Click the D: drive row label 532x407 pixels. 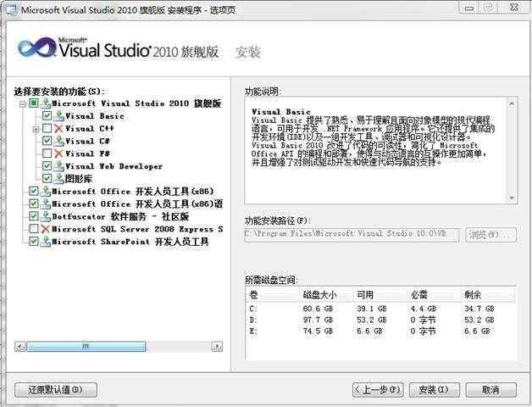click(253, 320)
